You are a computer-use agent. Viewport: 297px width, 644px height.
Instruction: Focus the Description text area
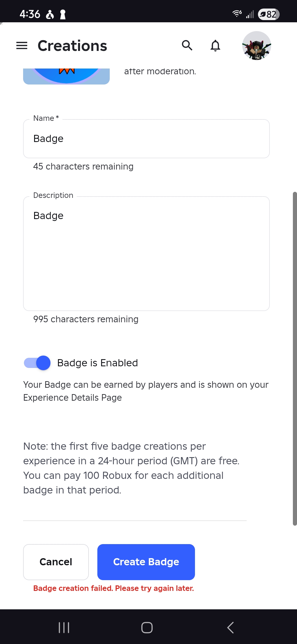[x=146, y=253]
